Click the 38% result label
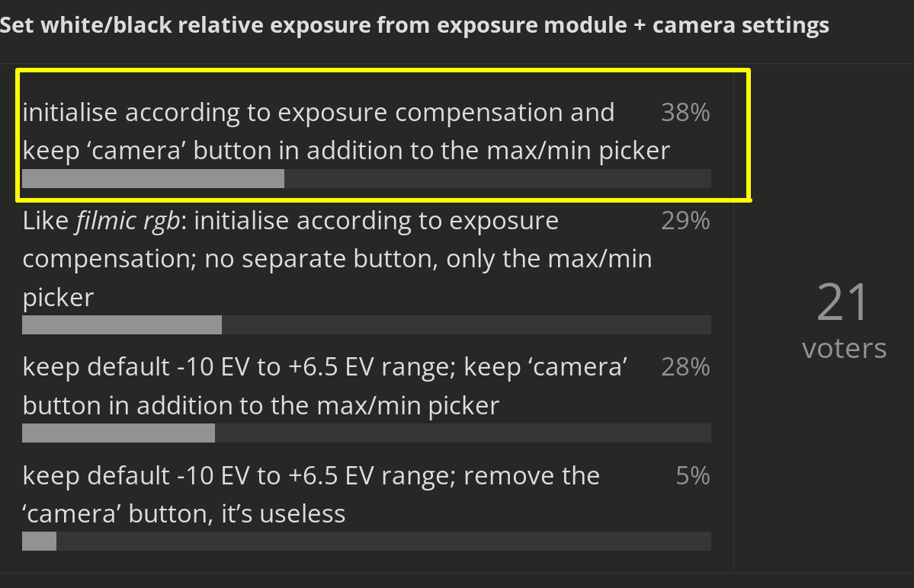The image size is (914, 588). [x=685, y=113]
